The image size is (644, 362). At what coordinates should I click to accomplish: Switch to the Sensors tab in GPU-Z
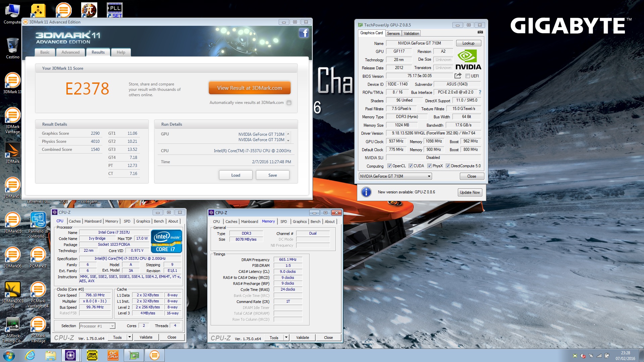click(393, 34)
